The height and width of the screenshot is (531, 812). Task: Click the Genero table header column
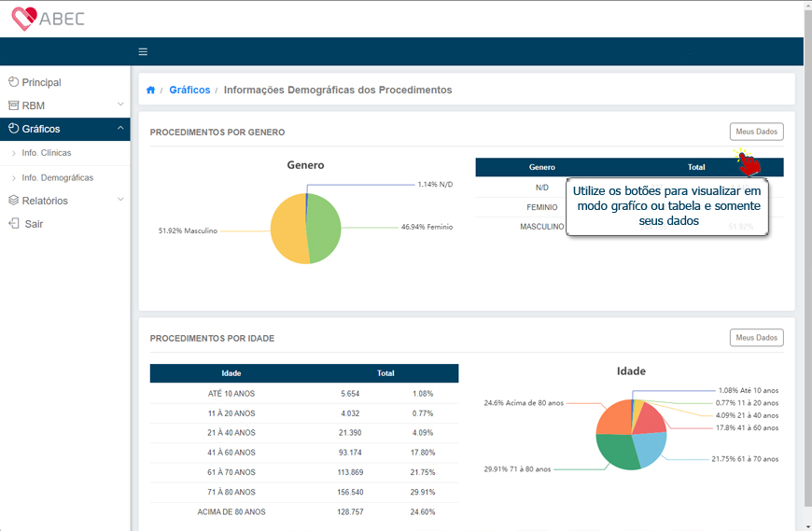point(541,167)
